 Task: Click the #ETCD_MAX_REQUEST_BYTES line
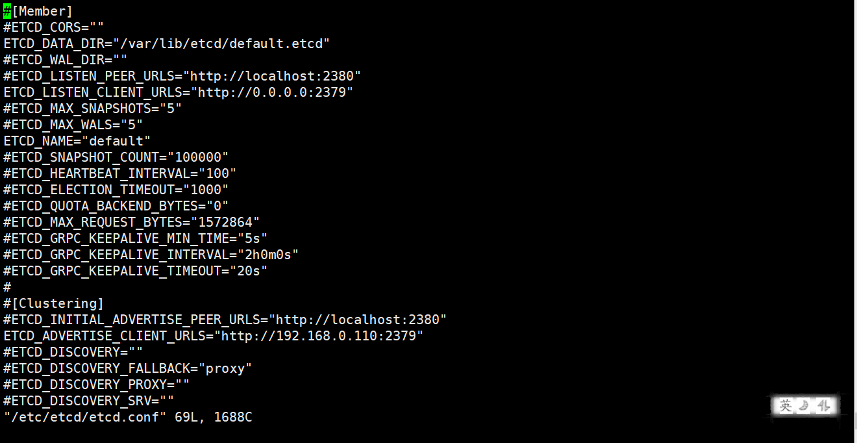click(x=132, y=222)
